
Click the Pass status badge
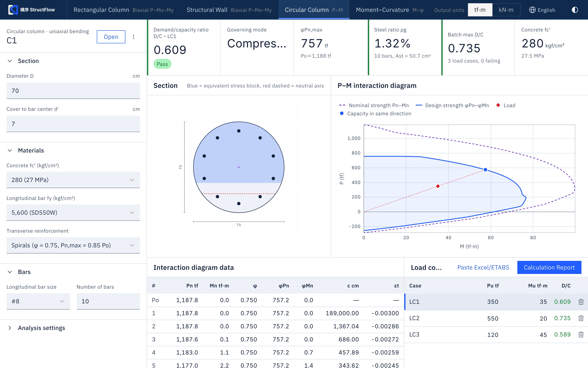click(162, 64)
